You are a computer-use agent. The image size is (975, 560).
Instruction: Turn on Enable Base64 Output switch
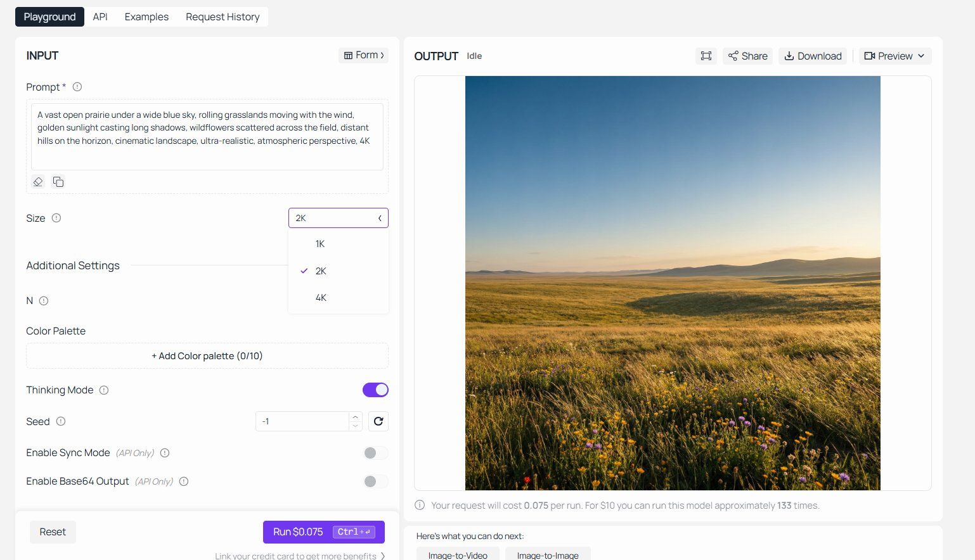point(375,481)
